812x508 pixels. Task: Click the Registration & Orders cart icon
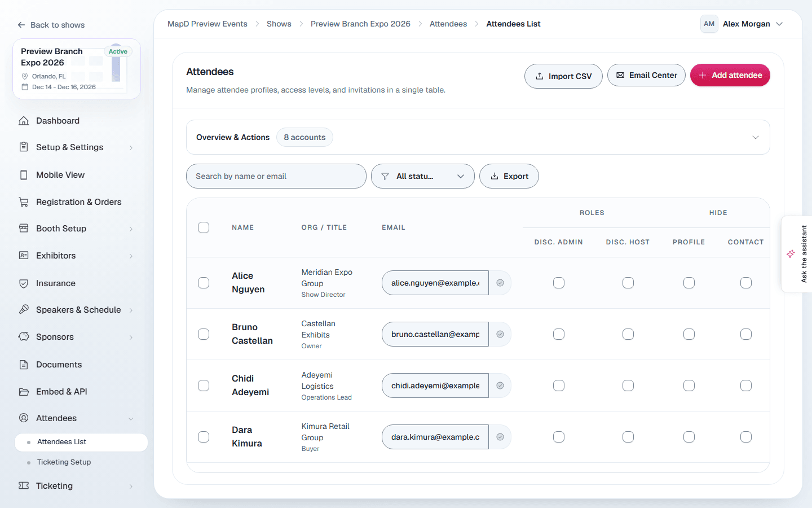[x=24, y=202]
